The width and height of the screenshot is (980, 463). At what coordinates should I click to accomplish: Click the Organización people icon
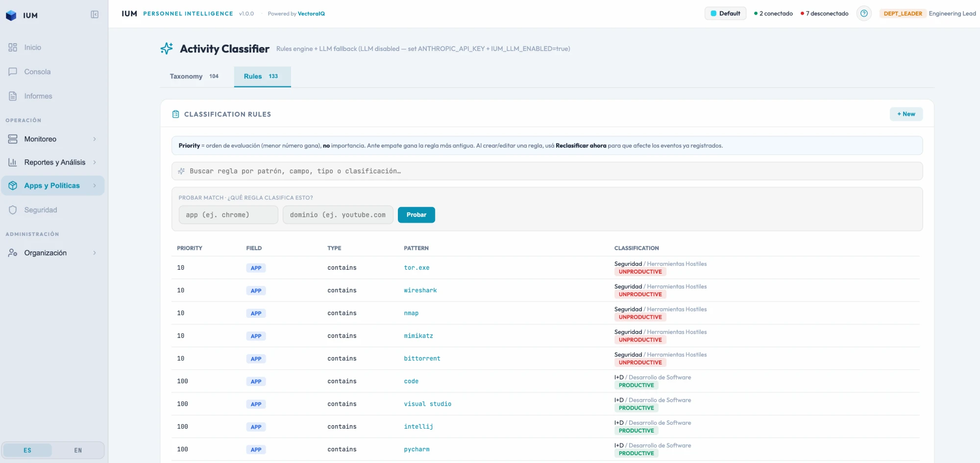pos(13,253)
